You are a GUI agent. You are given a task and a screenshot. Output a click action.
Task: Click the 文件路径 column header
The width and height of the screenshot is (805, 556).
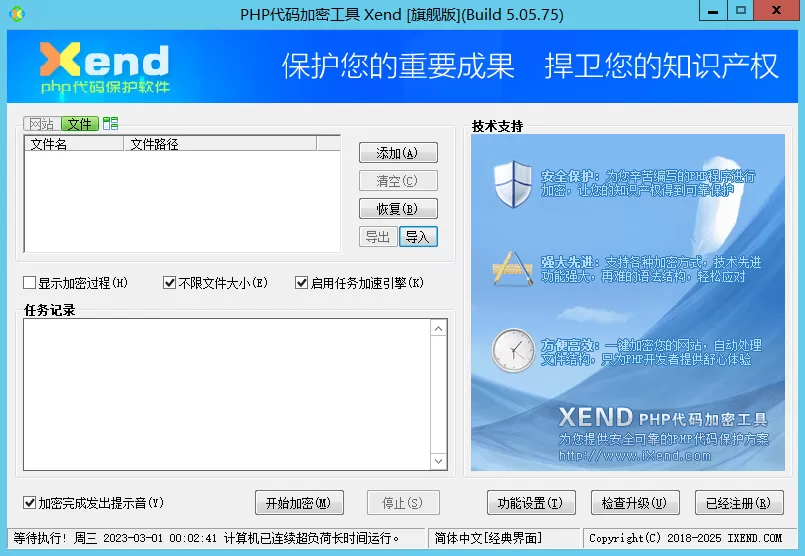[x=220, y=144]
